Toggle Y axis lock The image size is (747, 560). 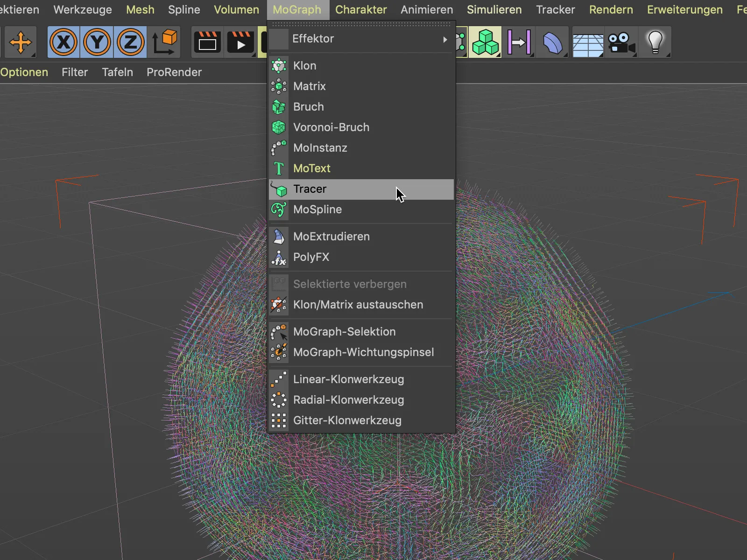click(x=97, y=42)
